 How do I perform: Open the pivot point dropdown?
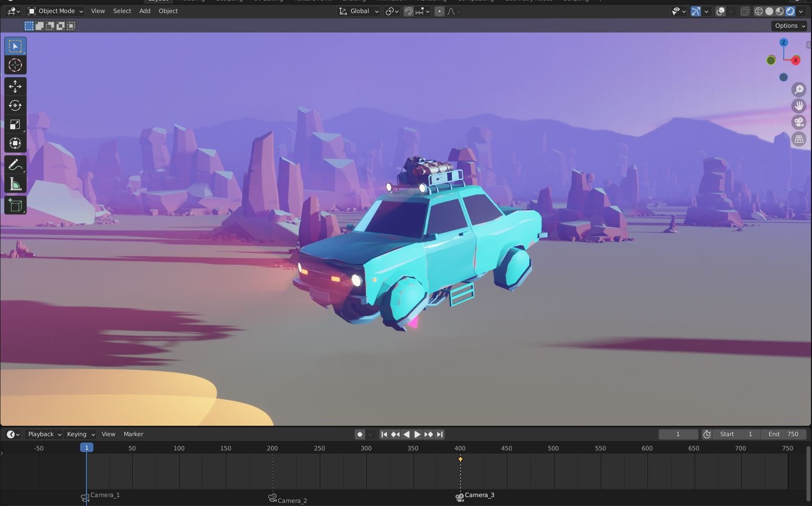coord(392,11)
